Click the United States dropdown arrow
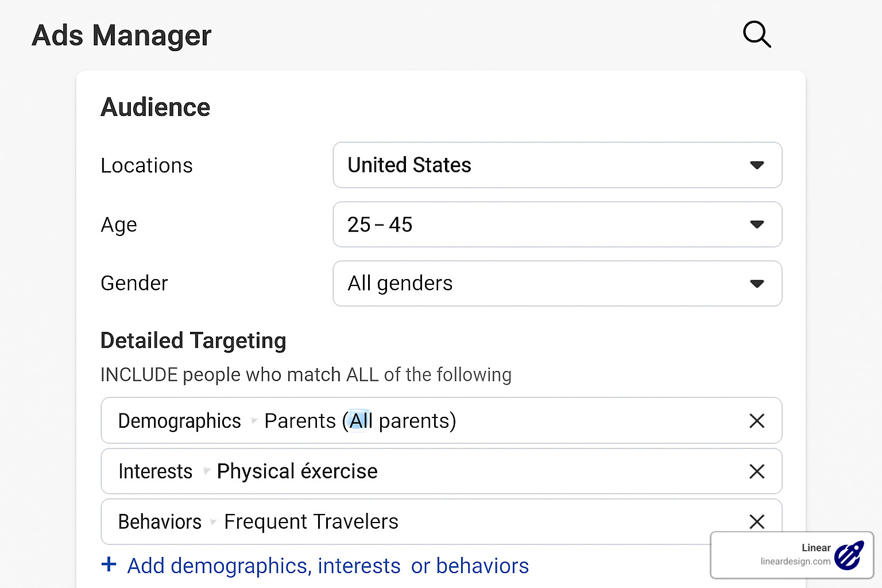The image size is (882, 588). tap(757, 165)
